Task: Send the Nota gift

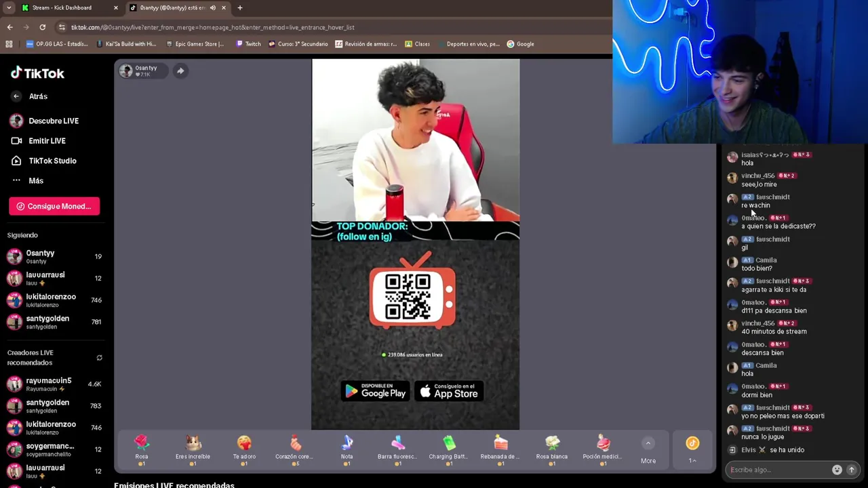Action: 347,450
